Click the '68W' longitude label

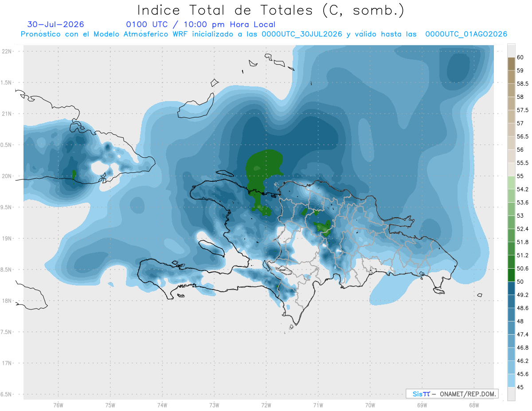pyautogui.click(x=474, y=405)
